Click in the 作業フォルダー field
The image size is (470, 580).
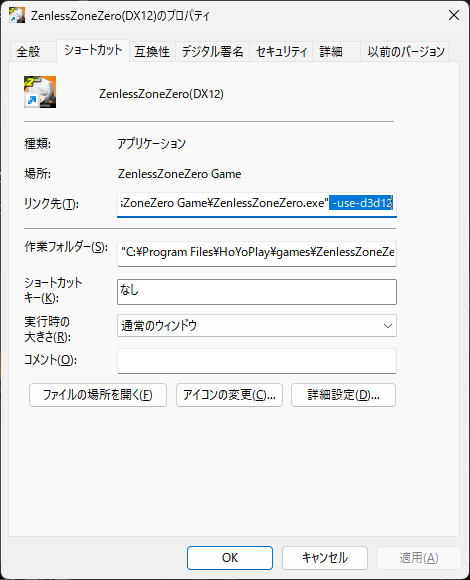pos(257,253)
